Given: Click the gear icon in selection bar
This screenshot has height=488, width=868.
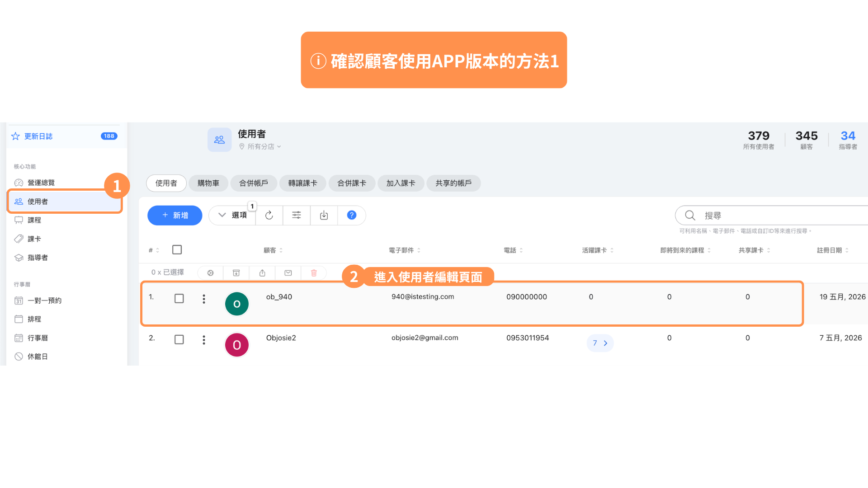Looking at the screenshot, I should pyautogui.click(x=211, y=273).
